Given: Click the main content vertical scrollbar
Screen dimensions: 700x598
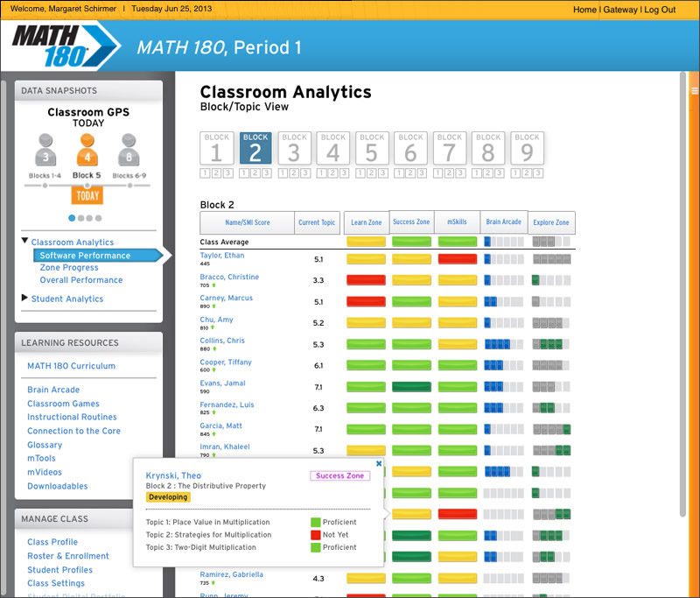Looking at the screenshot, I should tap(682, 295).
